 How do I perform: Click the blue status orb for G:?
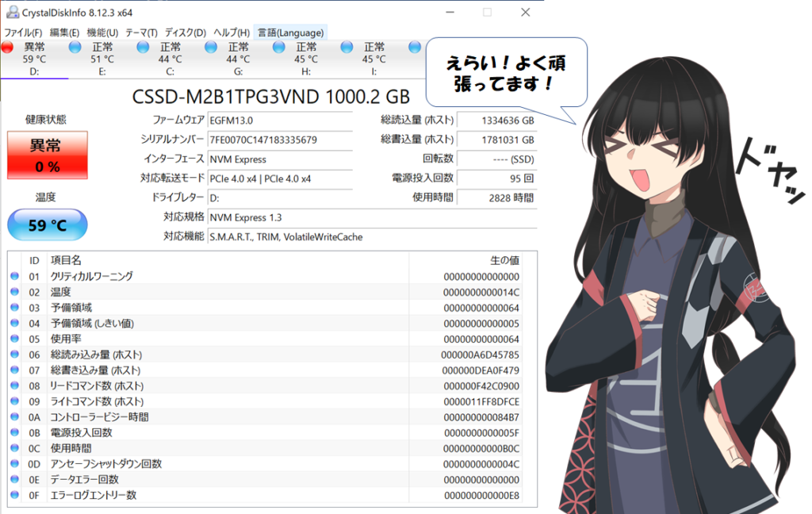click(x=211, y=47)
